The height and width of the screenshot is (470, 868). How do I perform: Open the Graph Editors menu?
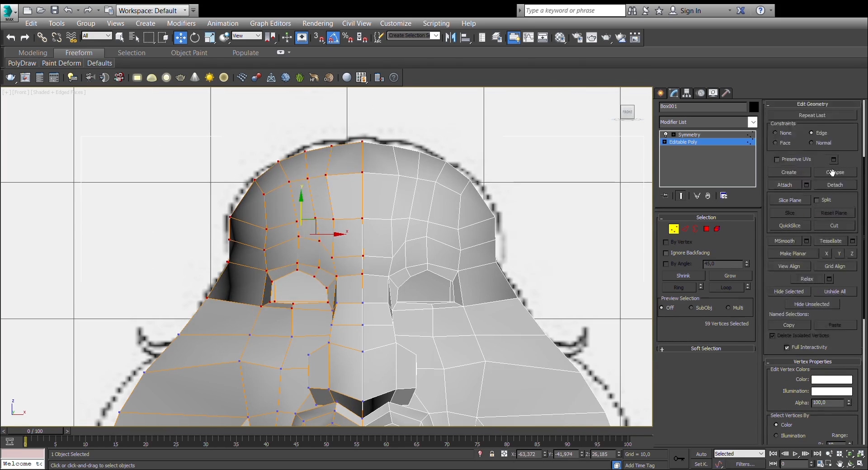click(x=270, y=23)
